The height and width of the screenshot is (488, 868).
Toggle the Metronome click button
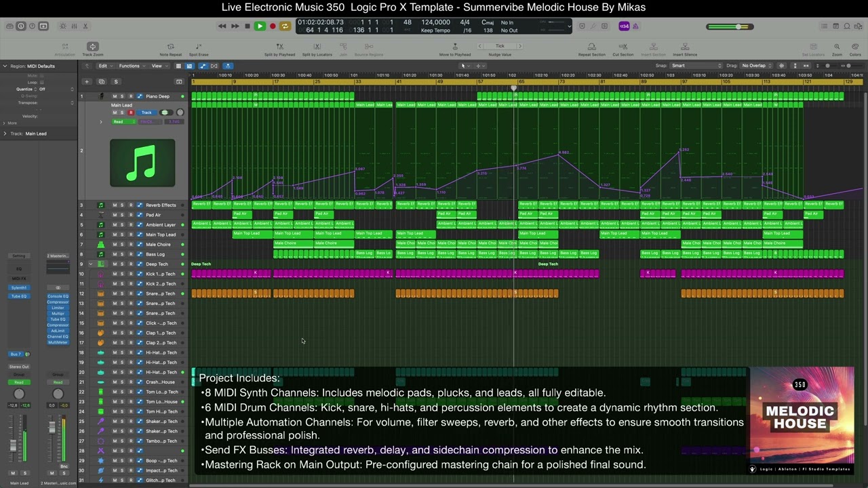(636, 26)
